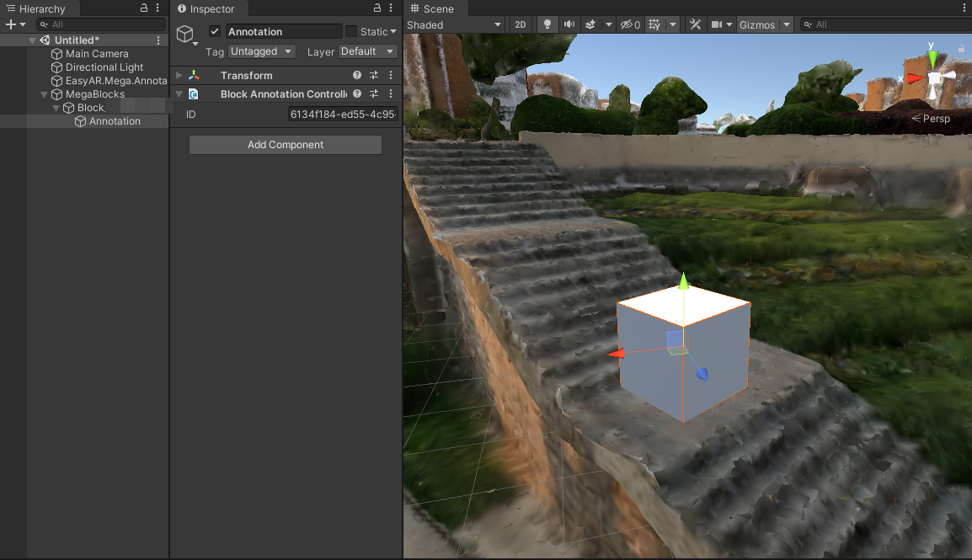Open the Tag dropdown showing Untagged

(x=262, y=51)
